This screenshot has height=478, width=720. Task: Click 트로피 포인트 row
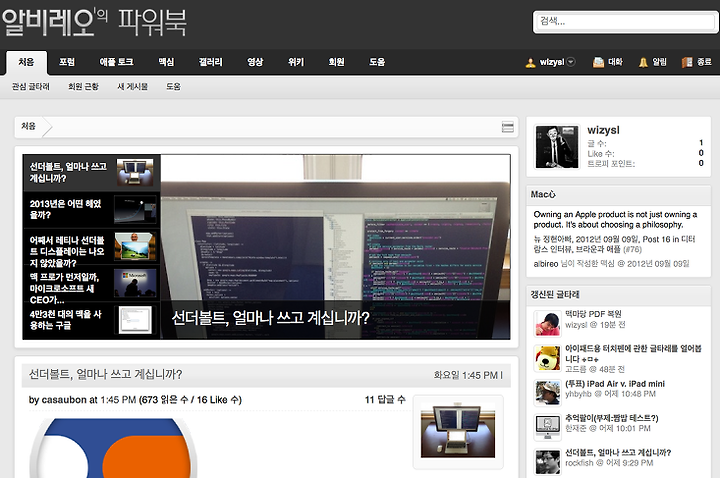tap(645, 163)
